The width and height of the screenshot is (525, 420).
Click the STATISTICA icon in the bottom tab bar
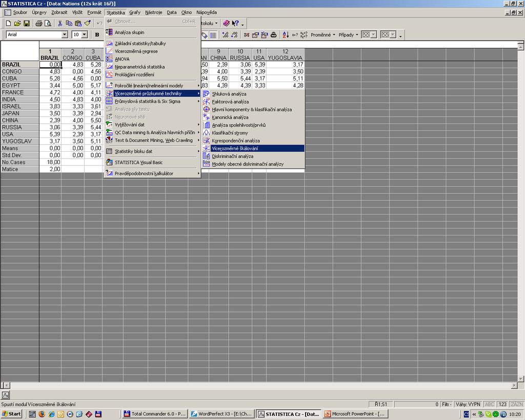click(x=6, y=395)
